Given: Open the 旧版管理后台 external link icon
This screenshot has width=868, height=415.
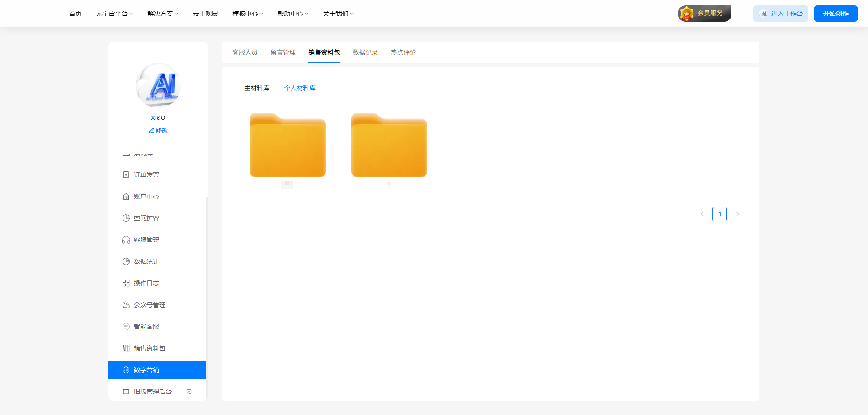Looking at the screenshot, I should point(189,391).
